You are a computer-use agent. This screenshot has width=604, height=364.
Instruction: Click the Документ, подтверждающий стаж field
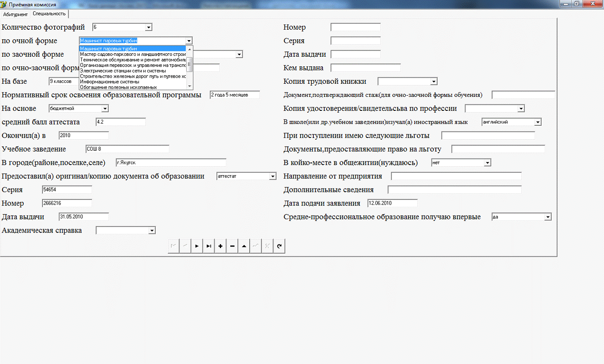[524, 95]
